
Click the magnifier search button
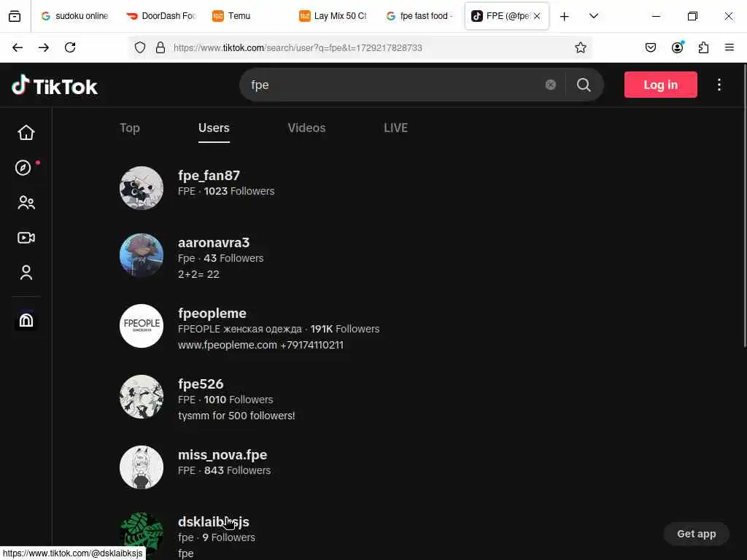coord(584,85)
